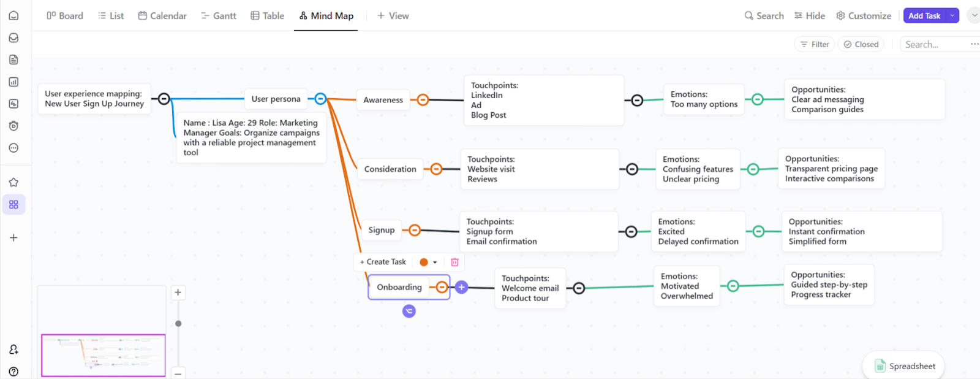Collapse the Awareness node branch
980x379 pixels.
pos(423,100)
